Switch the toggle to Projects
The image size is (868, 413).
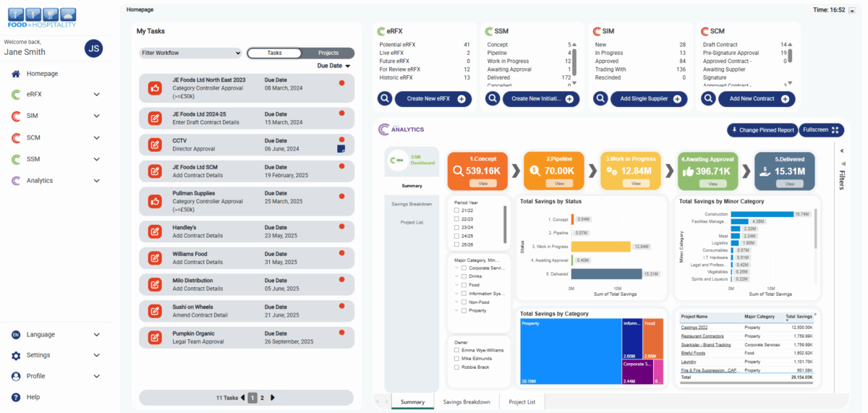pyautogui.click(x=328, y=53)
